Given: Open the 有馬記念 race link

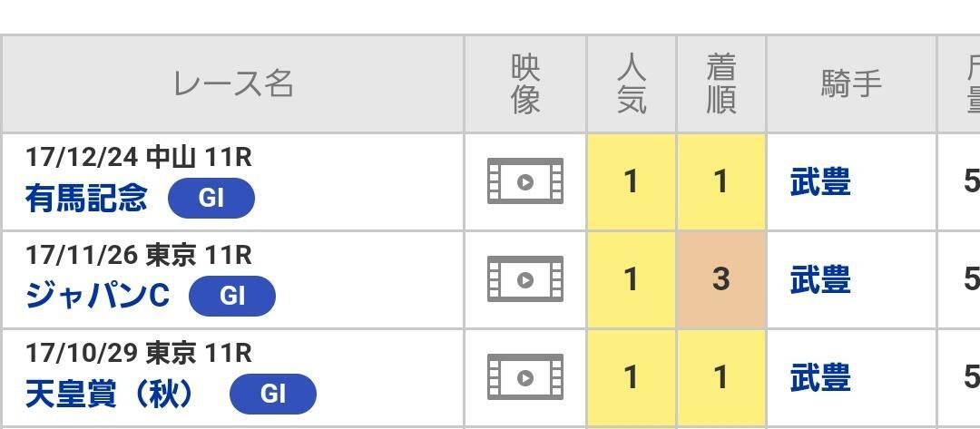Looking at the screenshot, I should 86,198.
